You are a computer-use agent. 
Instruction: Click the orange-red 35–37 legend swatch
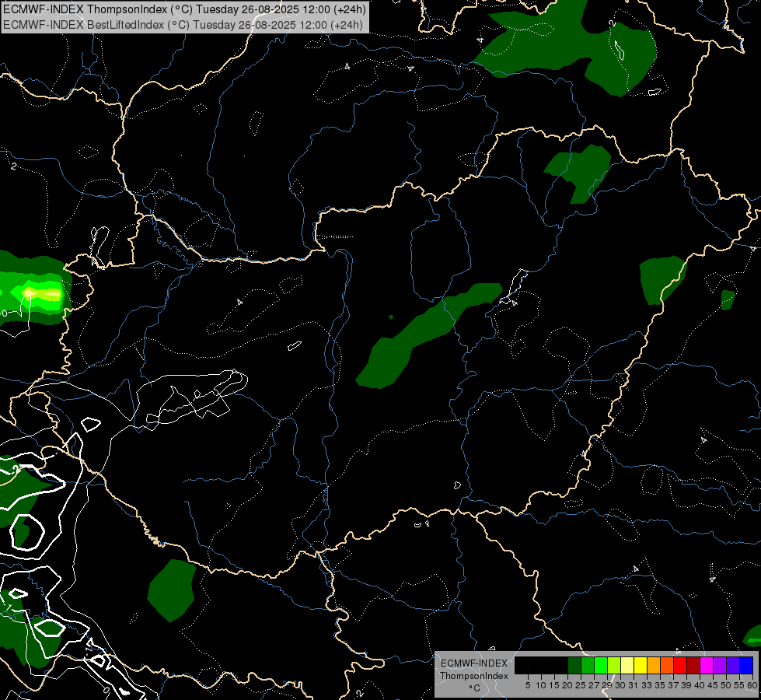(667, 665)
